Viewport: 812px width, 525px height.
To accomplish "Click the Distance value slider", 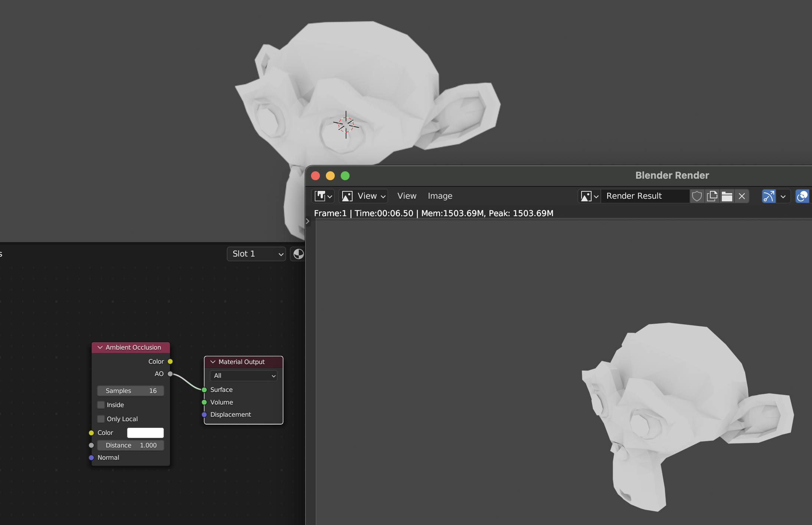I will tap(131, 445).
